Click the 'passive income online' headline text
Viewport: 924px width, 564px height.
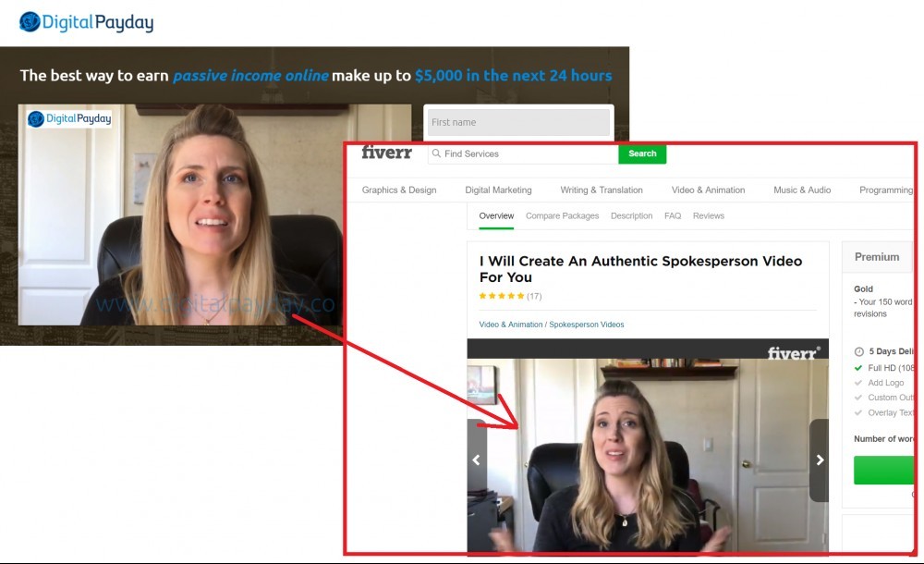pos(250,76)
